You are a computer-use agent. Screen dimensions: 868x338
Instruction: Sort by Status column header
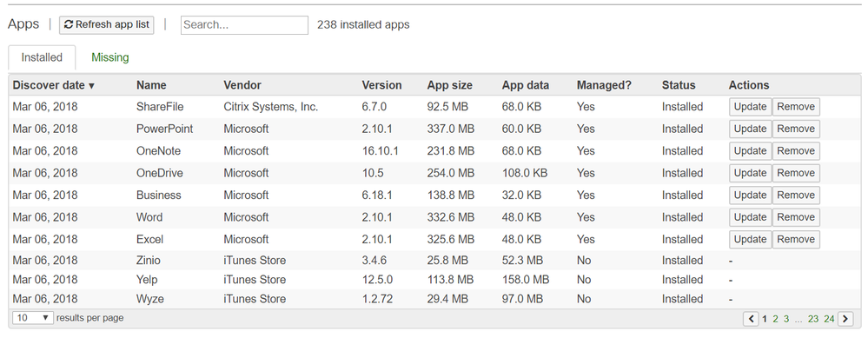679,85
